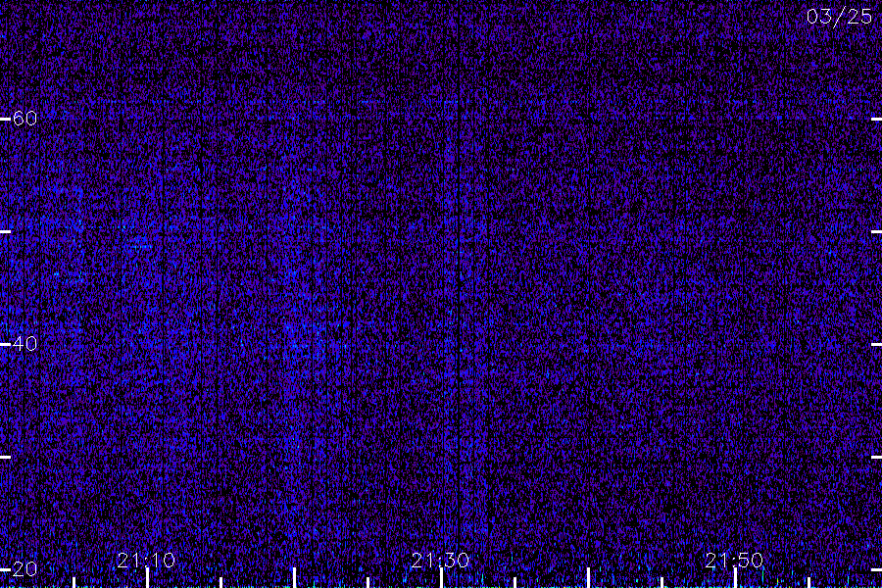Viewport: 882px width, 588px height.
Task: Click the 21:30 time axis label
Action: click(440, 561)
